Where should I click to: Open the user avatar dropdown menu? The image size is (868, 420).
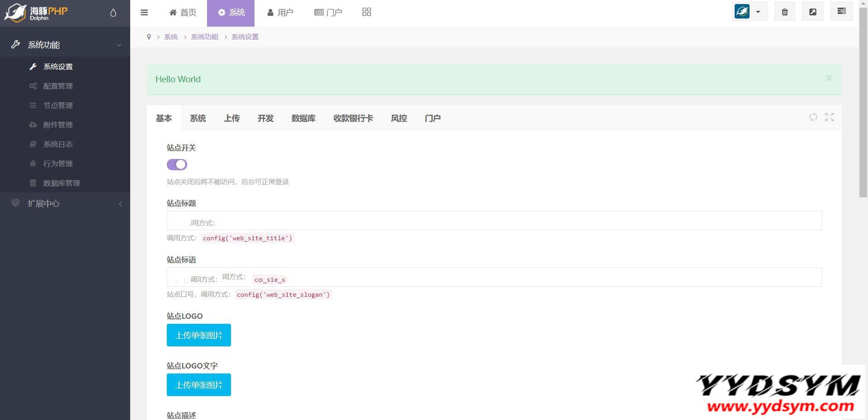tap(750, 12)
